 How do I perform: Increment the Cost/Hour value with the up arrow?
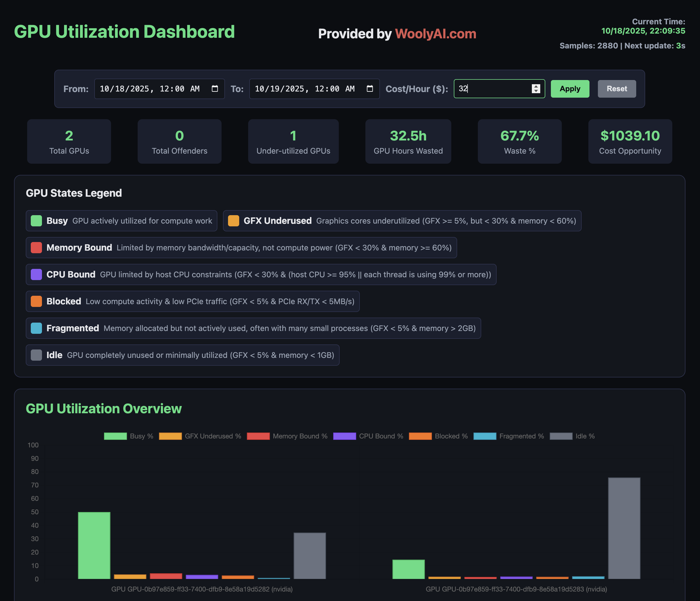(x=537, y=86)
